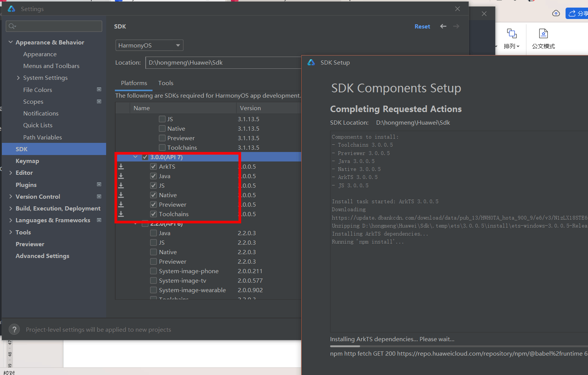The image size is (588, 375).
Task: Uncheck Native checkbox under API 7
Action: pyautogui.click(x=154, y=195)
